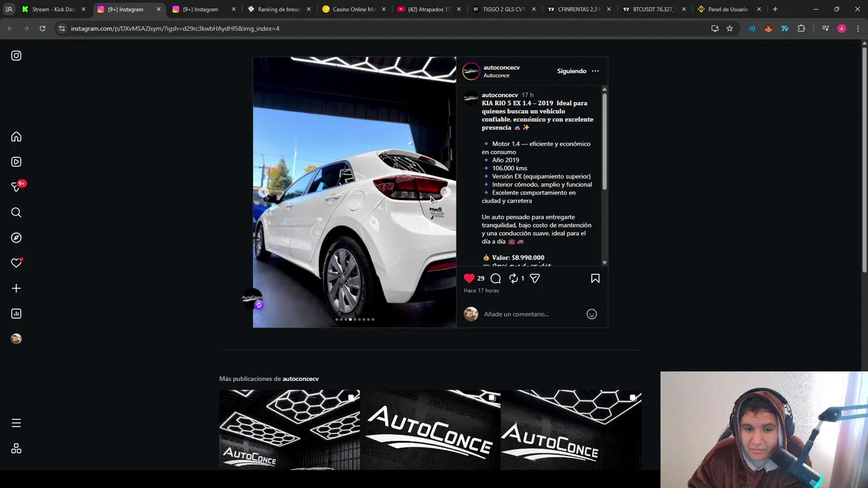Switch to Casino Online tab

click(x=353, y=9)
